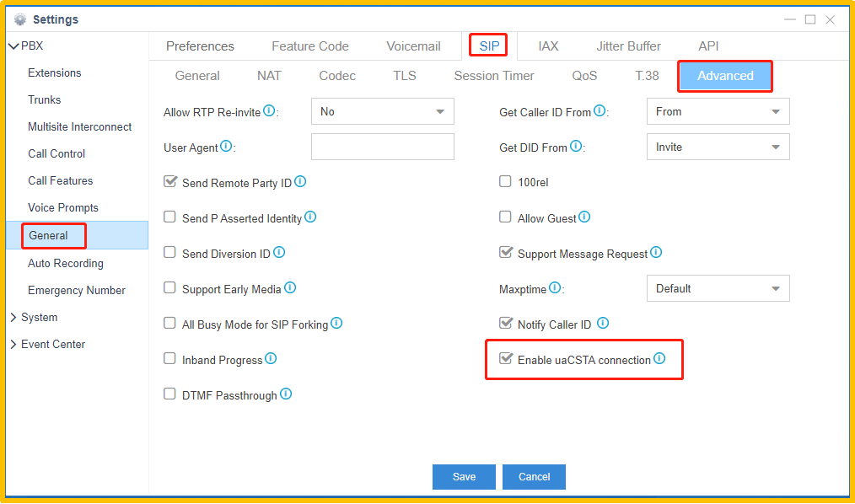Show help icon for Support Early Media
Image resolution: width=855 pixels, height=504 pixels.
pyautogui.click(x=290, y=287)
